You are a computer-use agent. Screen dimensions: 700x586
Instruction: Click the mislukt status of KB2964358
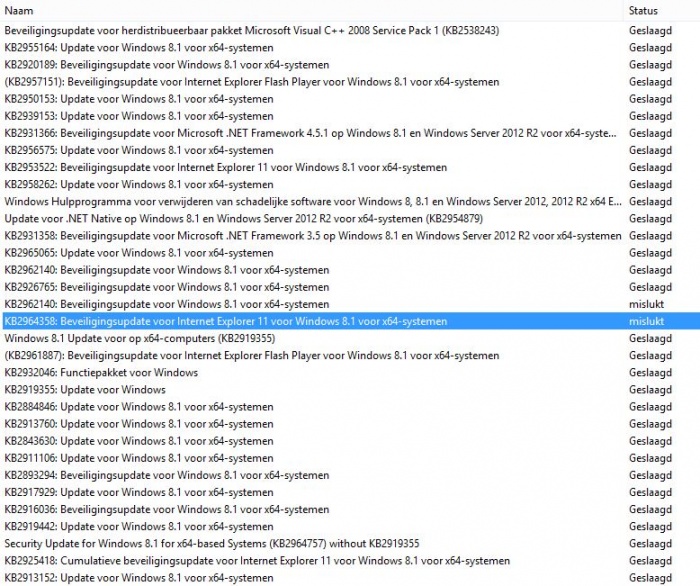pyautogui.click(x=646, y=321)
